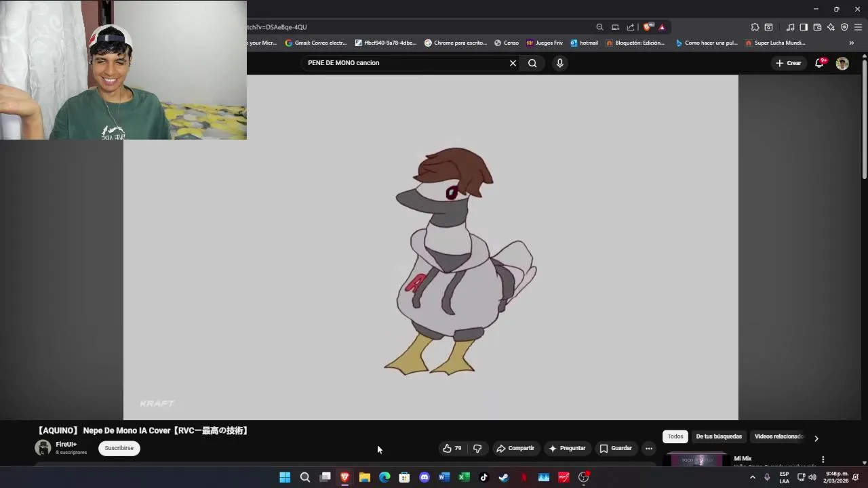
Task: Click the share page icon in address bar
Action: (631, 27)
